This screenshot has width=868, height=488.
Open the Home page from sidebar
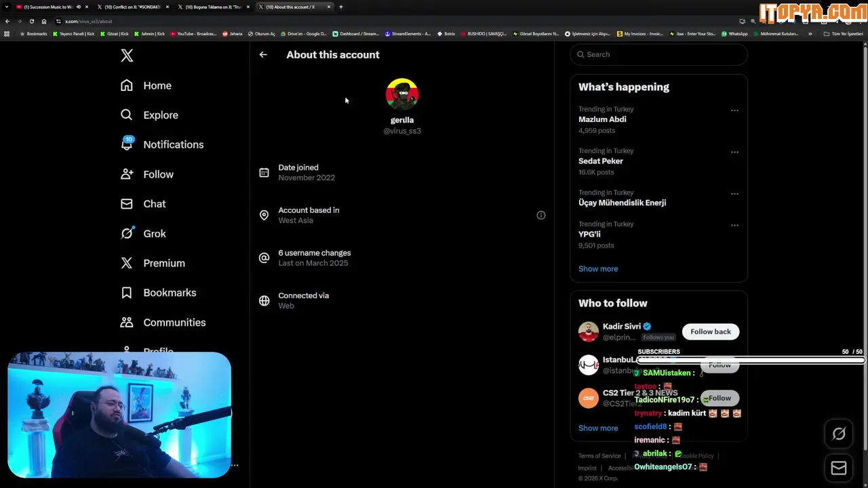(x=146, y=85)
